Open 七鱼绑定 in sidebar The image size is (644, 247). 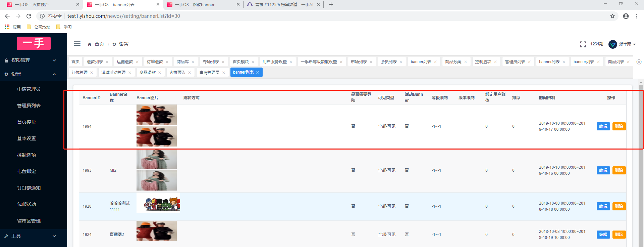point(26,171)
